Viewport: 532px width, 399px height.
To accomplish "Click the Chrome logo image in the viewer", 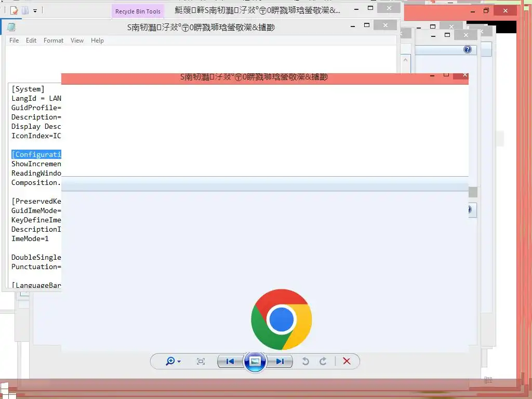I will [281, 320].
